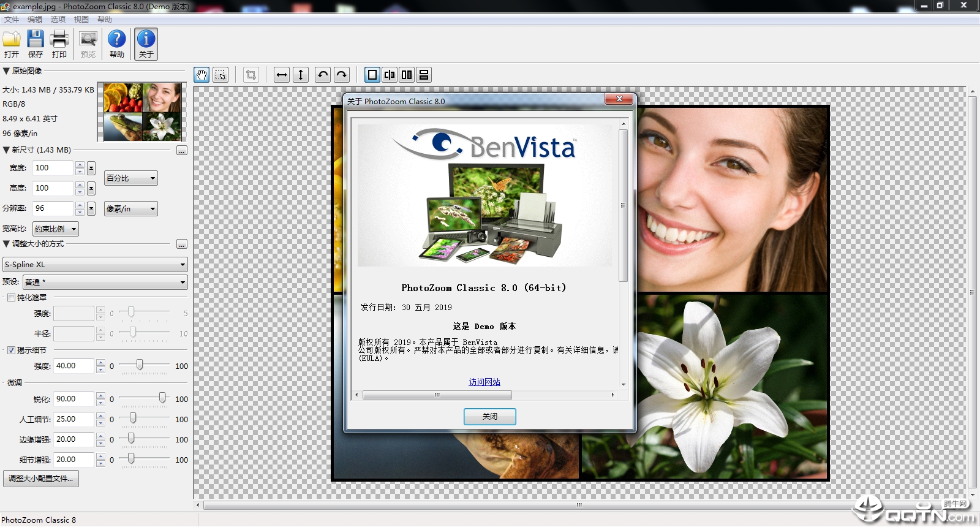Switch to split preview with center divider
980x527 pixels.
click(x=390, y=75)
